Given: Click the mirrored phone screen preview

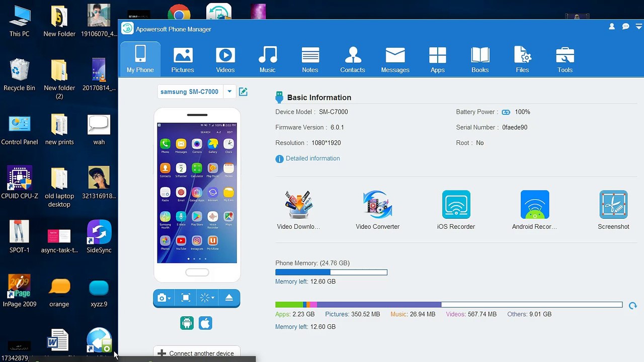Looking at the screenshot, I should (197, 193).
